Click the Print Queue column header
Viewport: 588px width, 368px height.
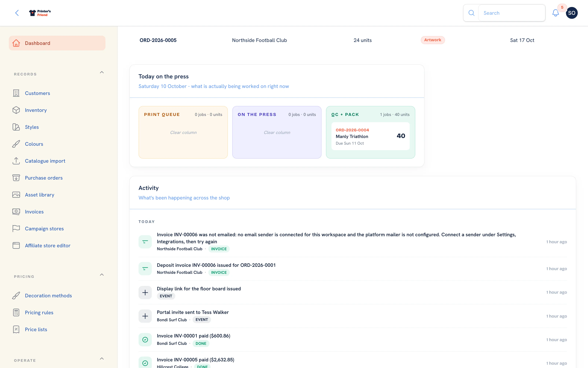point(162,114)
